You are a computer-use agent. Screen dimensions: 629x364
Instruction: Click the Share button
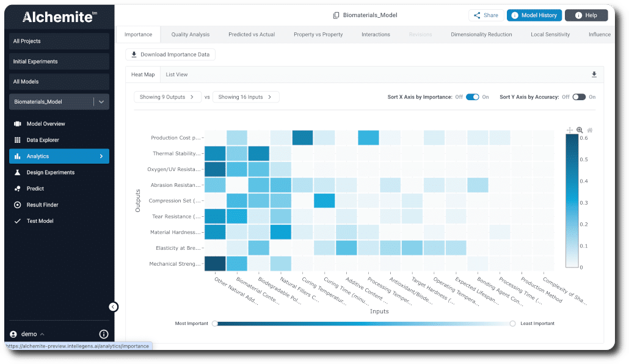pos(485,15)
